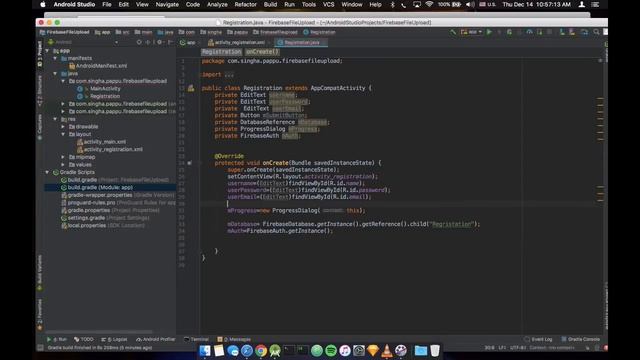
Task: Open the Analyze menu
Action: (217, 4)
